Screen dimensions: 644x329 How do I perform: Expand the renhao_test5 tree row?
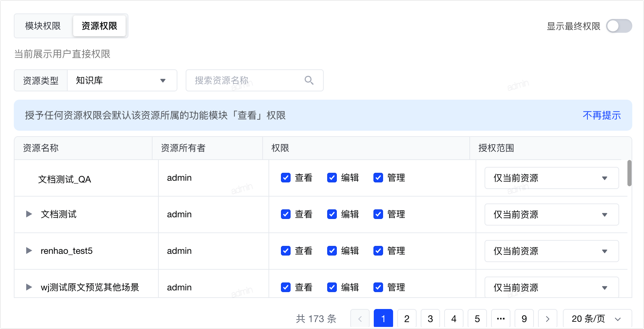pyautogui.click(x=29, y=251)
